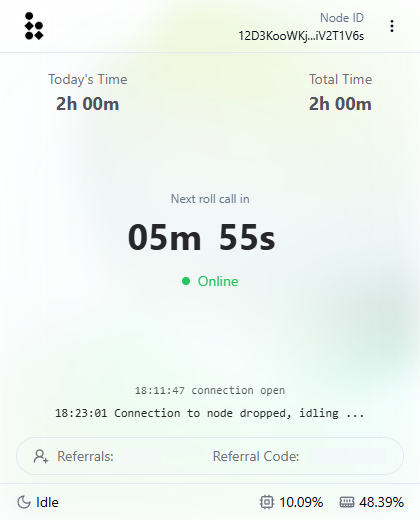Screen dimensions: 420x520
Task: Click the Referral Code label
Action: tap(256, 456)
